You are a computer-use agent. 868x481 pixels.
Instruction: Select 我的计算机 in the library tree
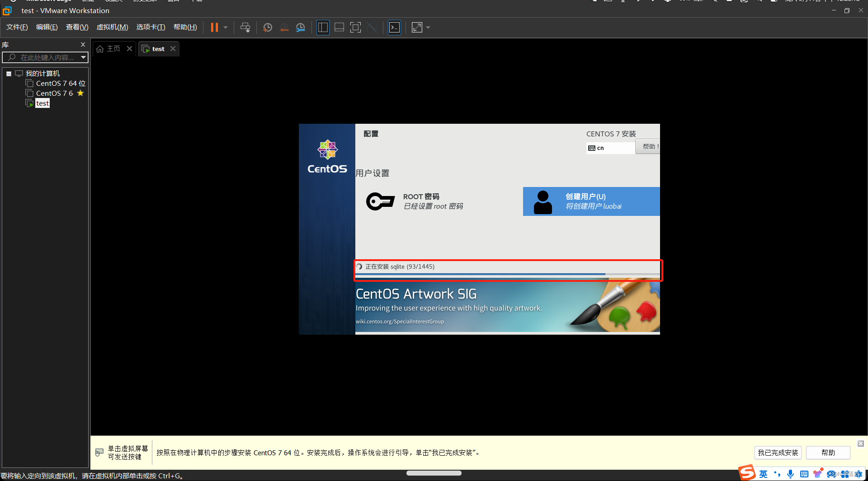point(42,74)
